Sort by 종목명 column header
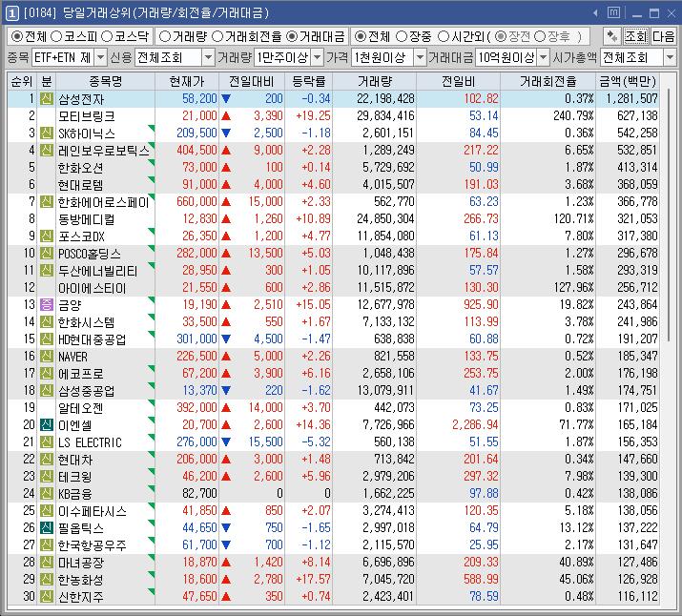 (x=105, y=81)
